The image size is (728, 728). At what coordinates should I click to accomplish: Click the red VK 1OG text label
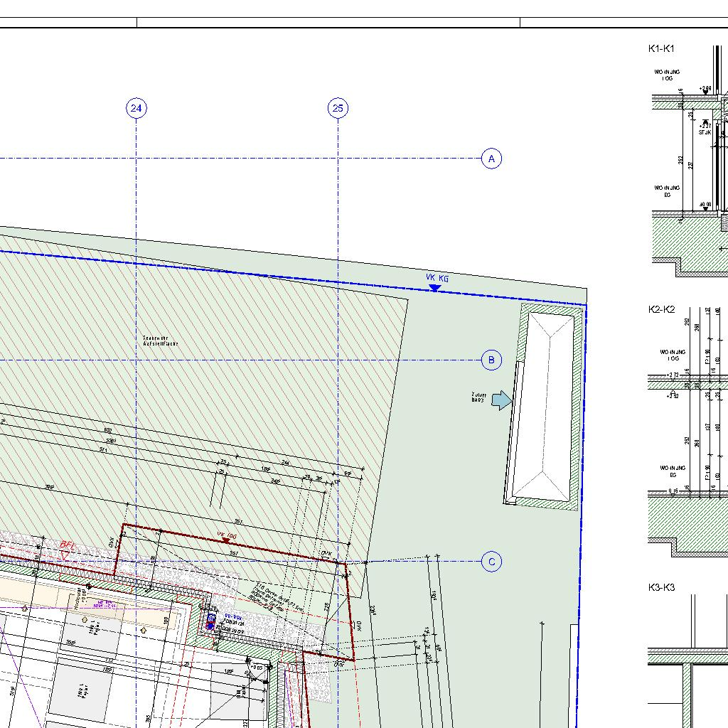point(226,533)
